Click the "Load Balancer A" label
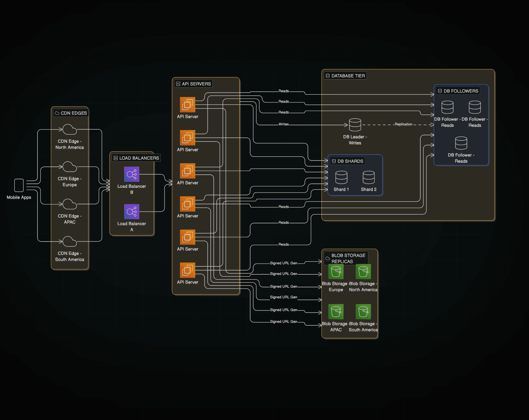 [132, 226]
